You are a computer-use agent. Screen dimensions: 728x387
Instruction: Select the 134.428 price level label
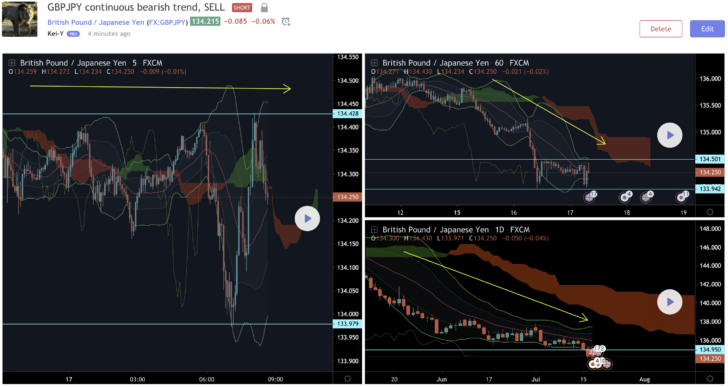(347, 114)
